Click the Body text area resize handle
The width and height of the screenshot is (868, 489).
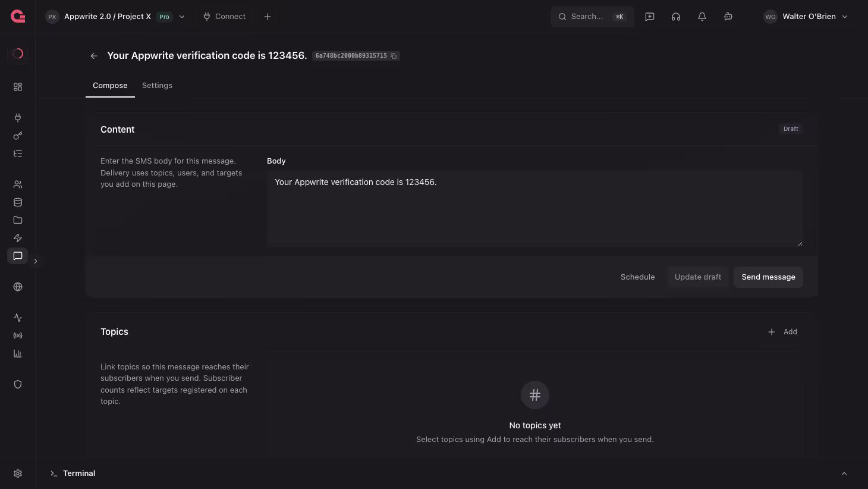(800, 243)
